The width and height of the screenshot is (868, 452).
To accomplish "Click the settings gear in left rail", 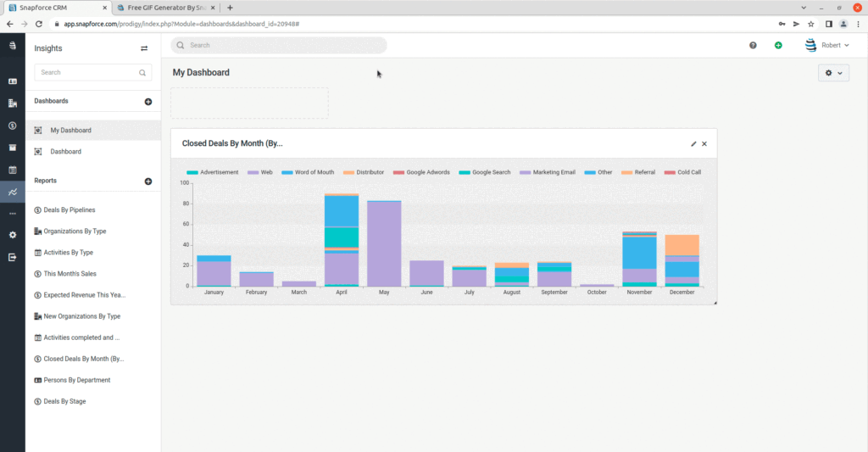I will click(x=13, y=235).
